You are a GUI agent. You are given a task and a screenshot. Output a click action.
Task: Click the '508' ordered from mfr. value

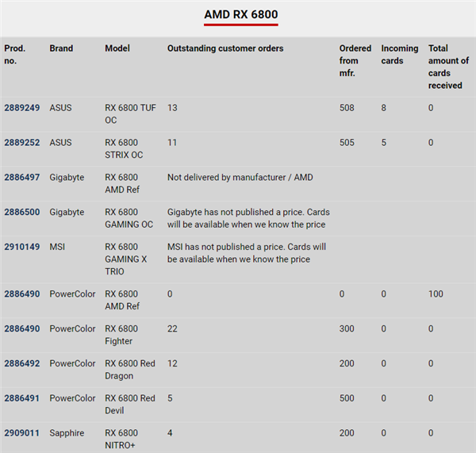[347, 108]
